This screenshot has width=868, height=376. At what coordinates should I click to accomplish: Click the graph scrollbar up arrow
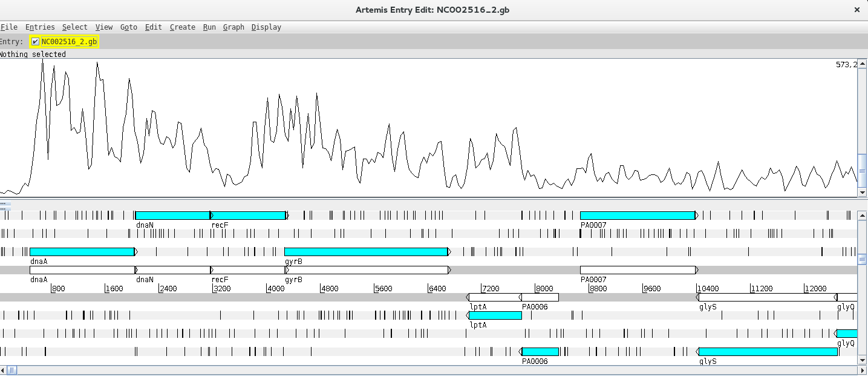click(x=862, y=62)
